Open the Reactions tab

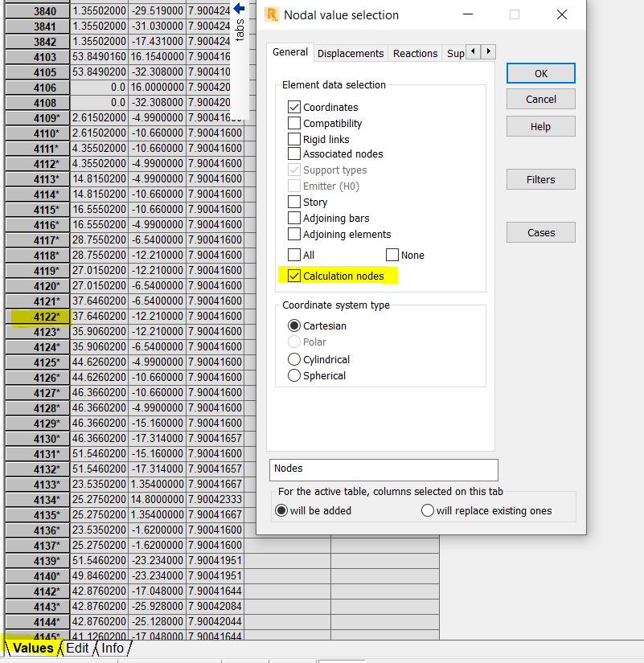click(415, 53)
